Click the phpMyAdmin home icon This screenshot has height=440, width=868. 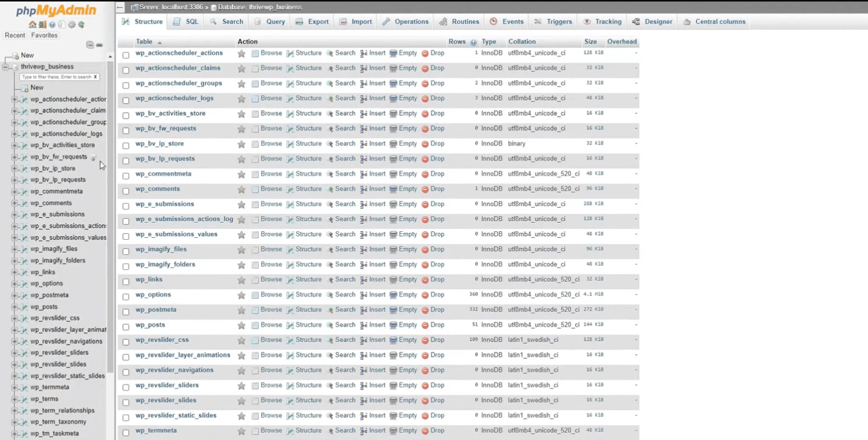[32, 25]
